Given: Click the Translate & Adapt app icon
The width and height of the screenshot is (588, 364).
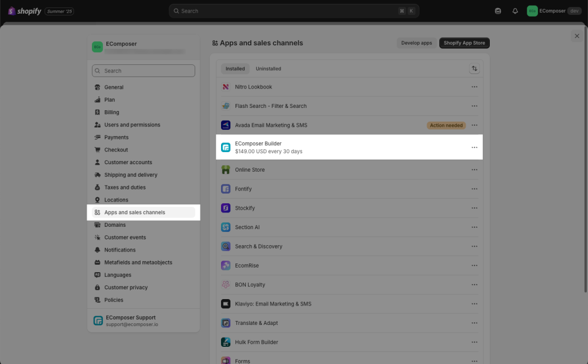Looking at the screenshot, I should coord(226,323).
